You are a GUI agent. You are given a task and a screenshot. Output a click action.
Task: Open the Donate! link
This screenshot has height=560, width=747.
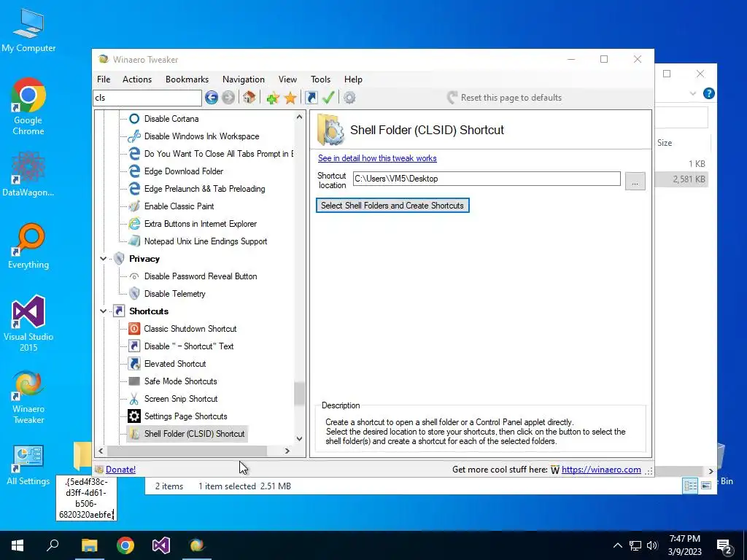[120, 470]
